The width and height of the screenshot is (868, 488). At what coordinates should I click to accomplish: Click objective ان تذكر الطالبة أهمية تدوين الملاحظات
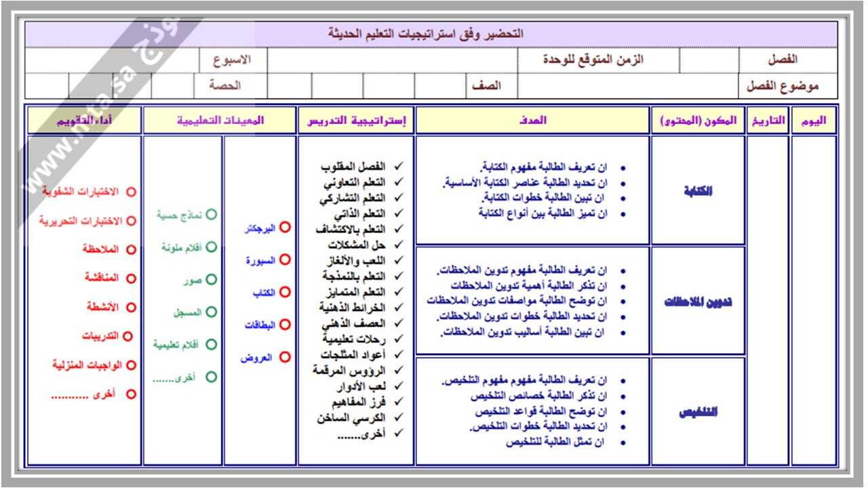point(529,285)
